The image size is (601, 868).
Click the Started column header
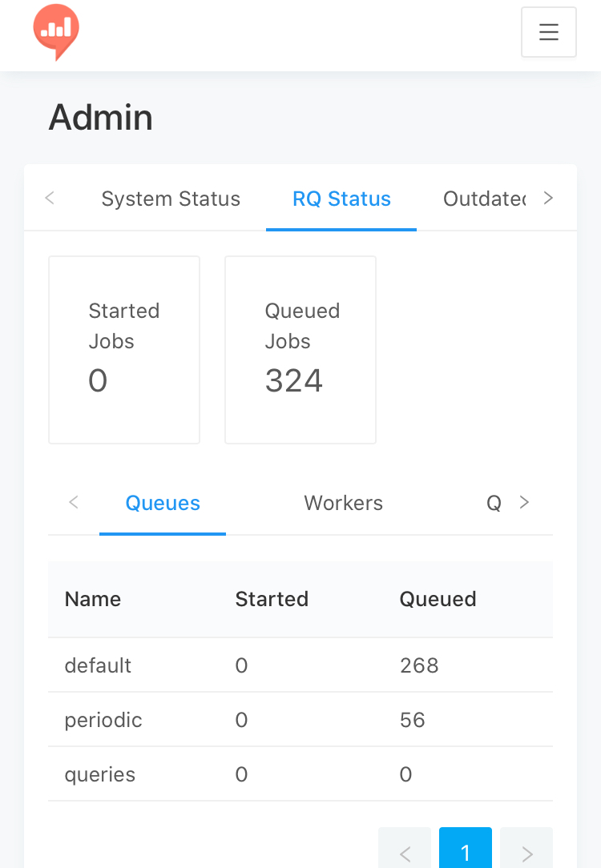[272, 599]
